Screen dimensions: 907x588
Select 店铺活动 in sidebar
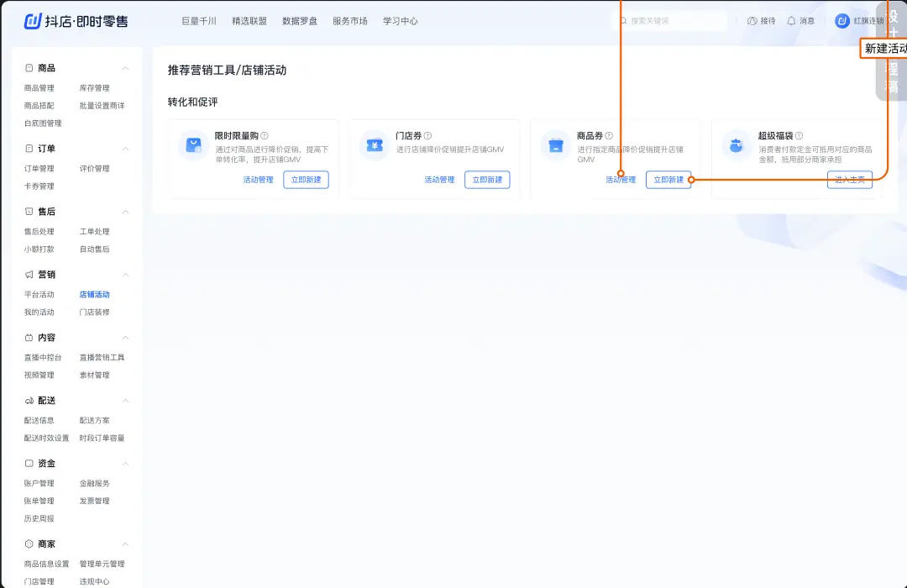(x=94, y=295)
